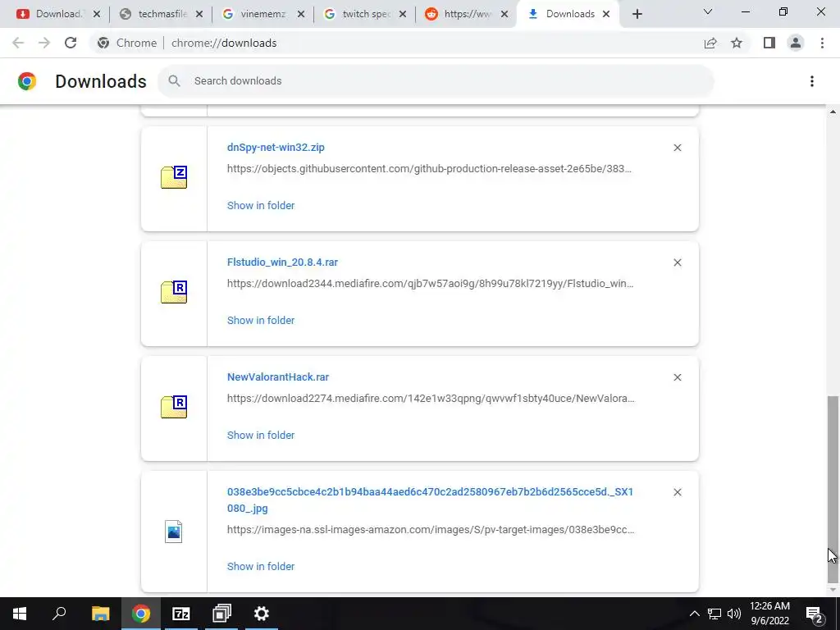Image resolution: width=840 pixels, height=630 pixels.
Task: Click the scrollbar down arrow
Action: pos(833,590)
